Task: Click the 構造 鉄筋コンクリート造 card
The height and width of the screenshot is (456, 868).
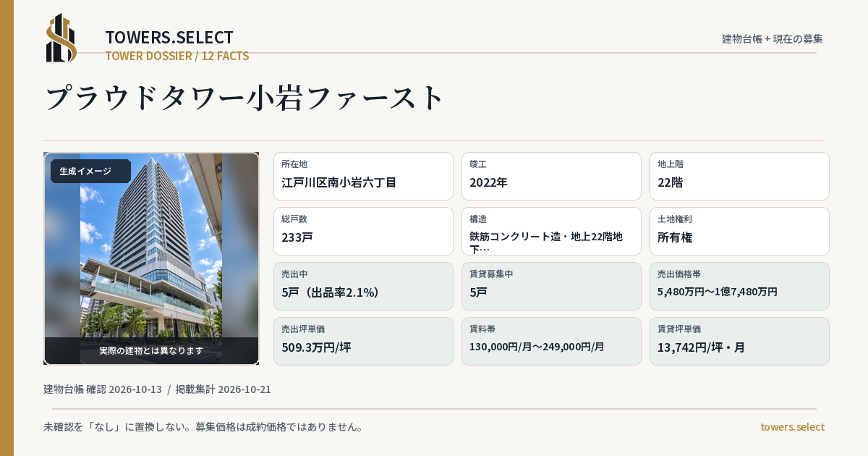Action: click(x=551, y=231)
